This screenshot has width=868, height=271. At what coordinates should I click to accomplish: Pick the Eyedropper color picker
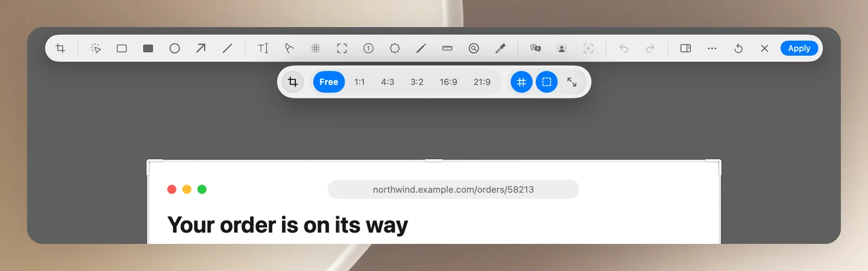point(500,48)
